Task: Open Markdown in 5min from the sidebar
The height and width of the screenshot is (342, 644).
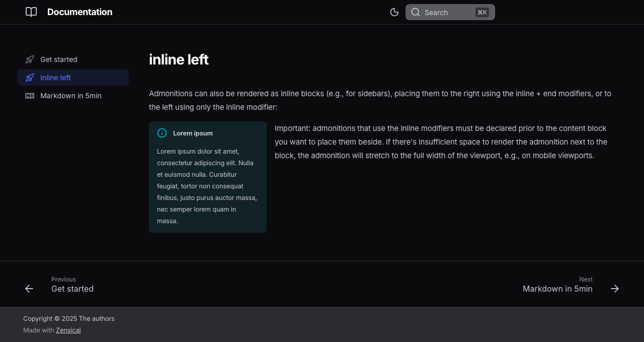Action: 71,96
